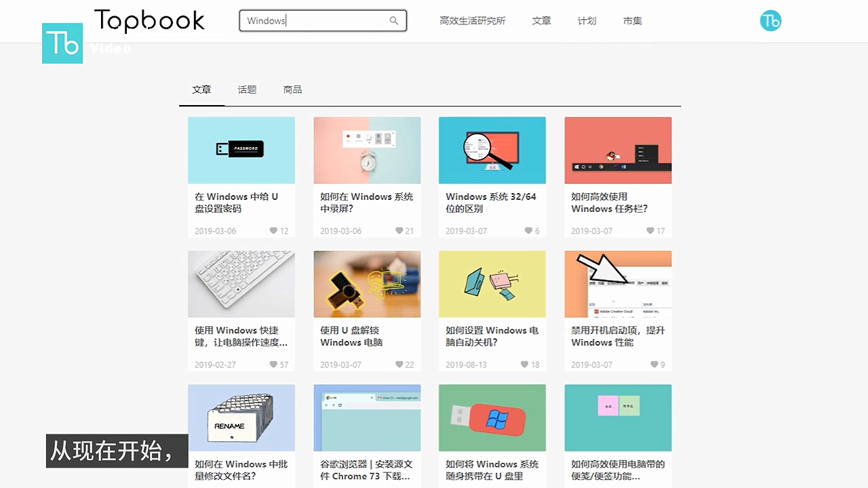Click heart icon with 21 likes

coord(399,231)
